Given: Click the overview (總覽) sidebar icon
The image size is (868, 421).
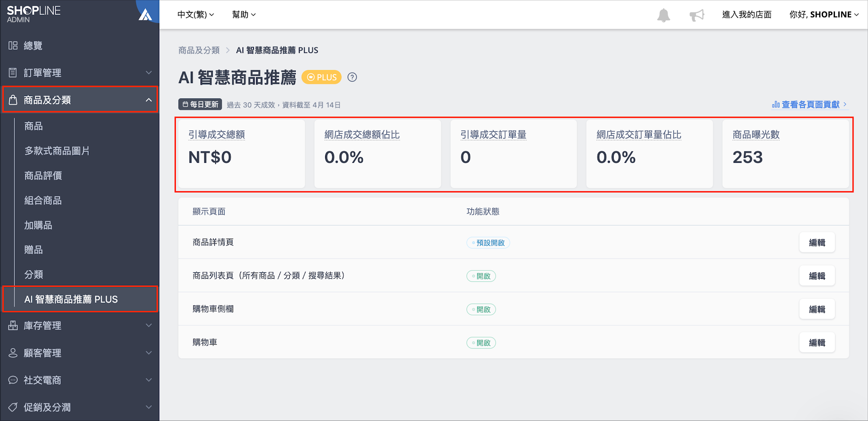Looking at the screenshot, I should coord(13,45).
